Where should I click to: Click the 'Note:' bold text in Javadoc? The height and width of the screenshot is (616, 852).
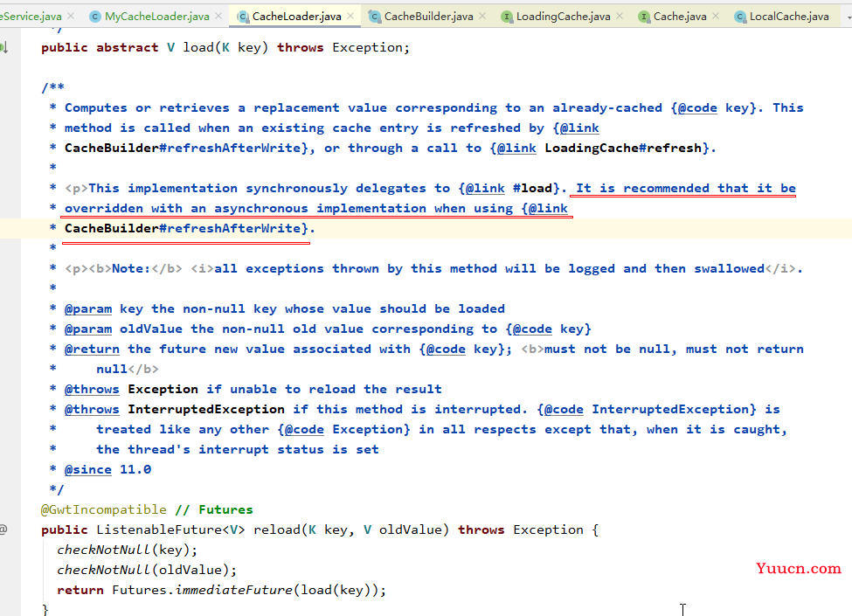(x=131, y=268)
